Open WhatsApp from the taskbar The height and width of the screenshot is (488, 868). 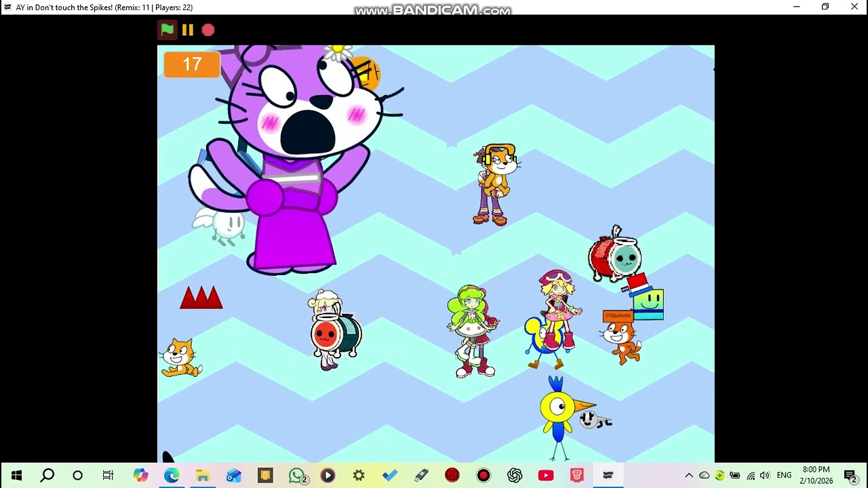point(297,475)
